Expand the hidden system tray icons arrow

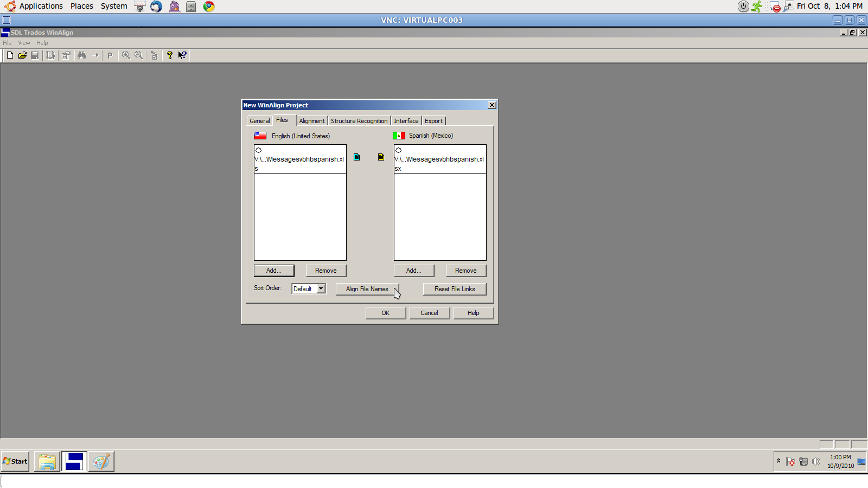[778, 461]
